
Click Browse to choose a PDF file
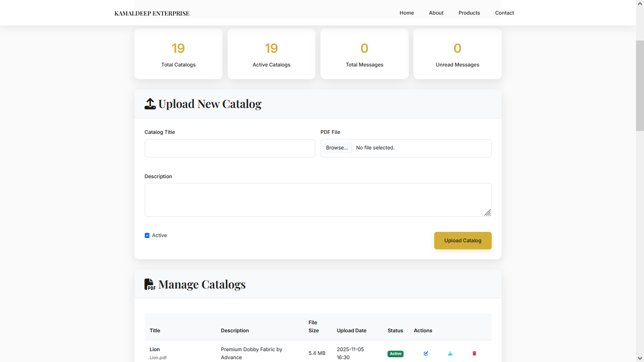(x=337, y=148)
